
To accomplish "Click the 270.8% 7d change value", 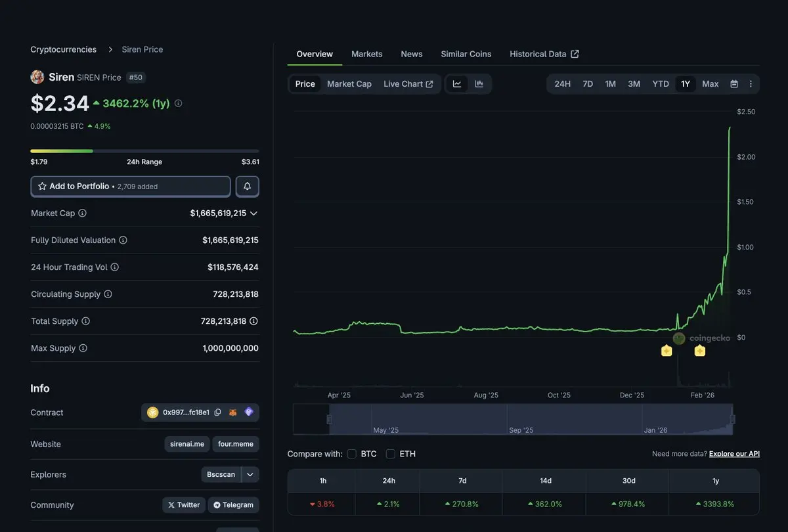I will pyautogui.click(x=462, y=504).
